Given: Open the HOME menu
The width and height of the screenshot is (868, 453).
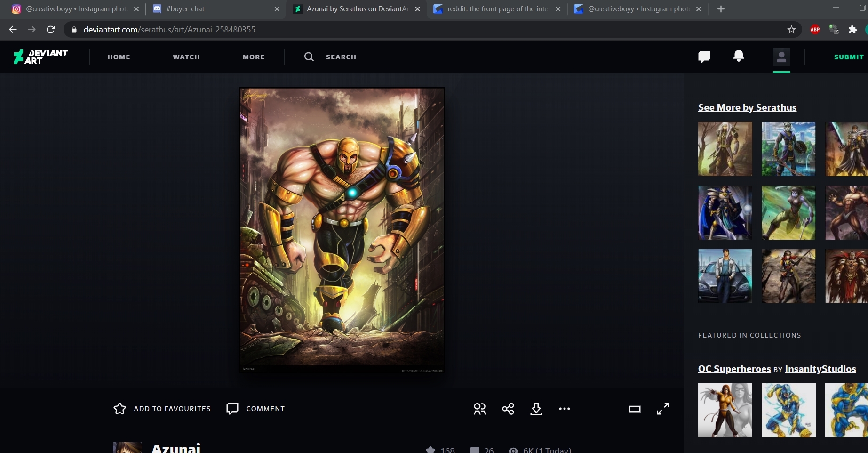Looking at the screenshot, I should click(119, 57).
